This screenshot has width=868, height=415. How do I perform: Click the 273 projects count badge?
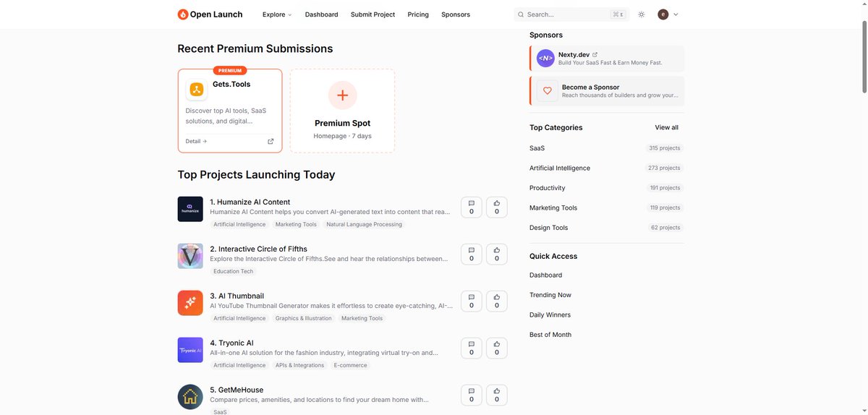(664, 168)
